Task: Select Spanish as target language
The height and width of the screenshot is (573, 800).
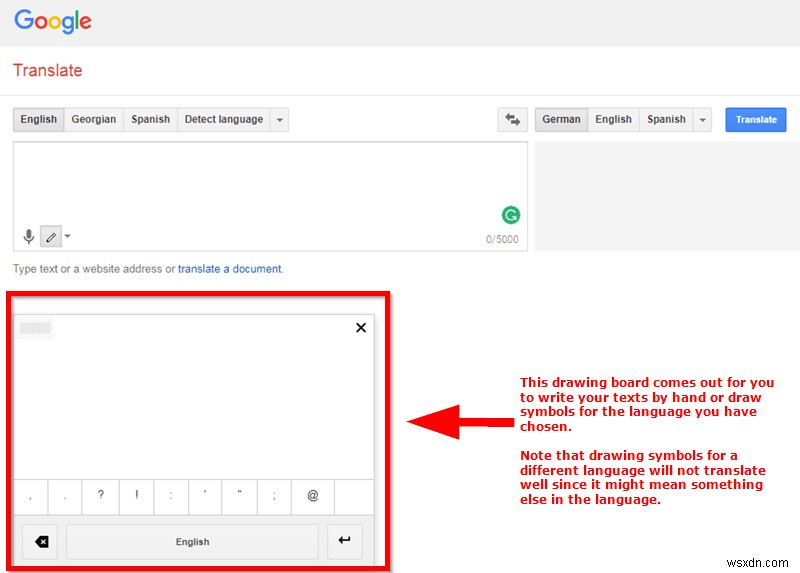Action: click(x=666, y=119)
